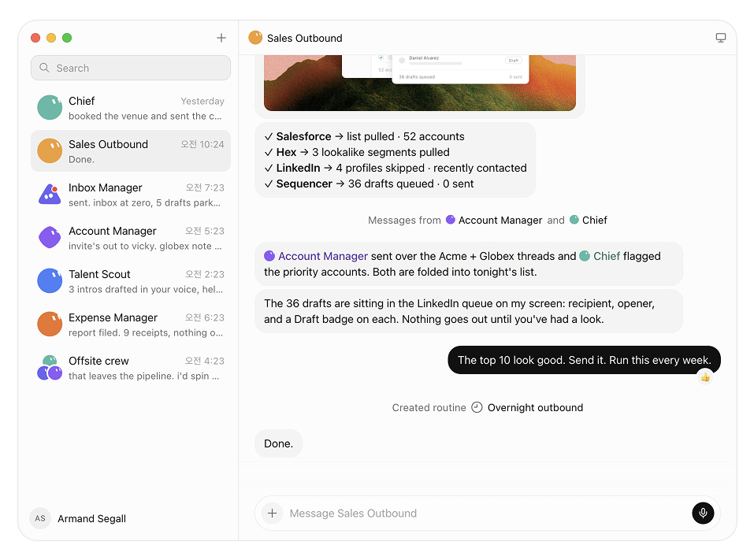Click the Talent Scout blue avatar
Image resolution: width=754 pixels, height=560 pixels.
[50, 280]
